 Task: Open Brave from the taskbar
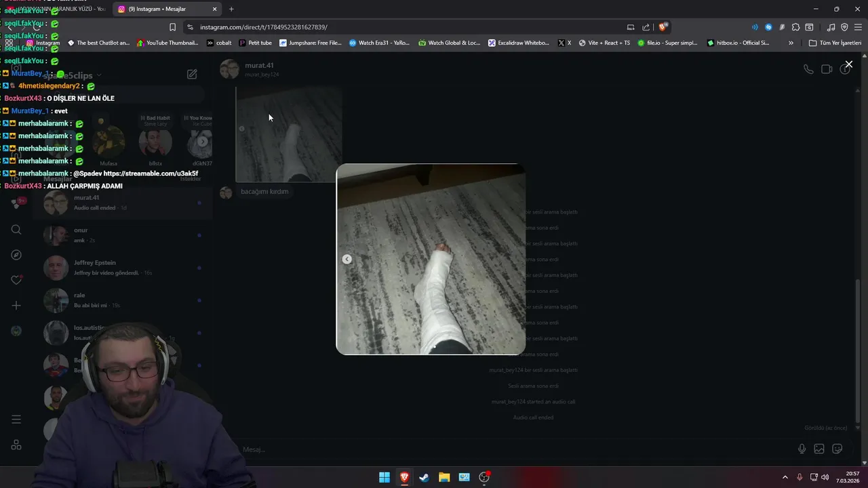coord(404,477)
